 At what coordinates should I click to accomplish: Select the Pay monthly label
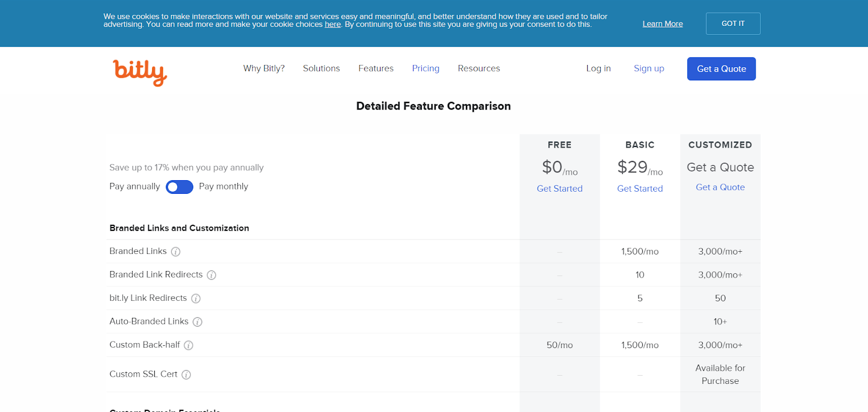coord(224,186)
